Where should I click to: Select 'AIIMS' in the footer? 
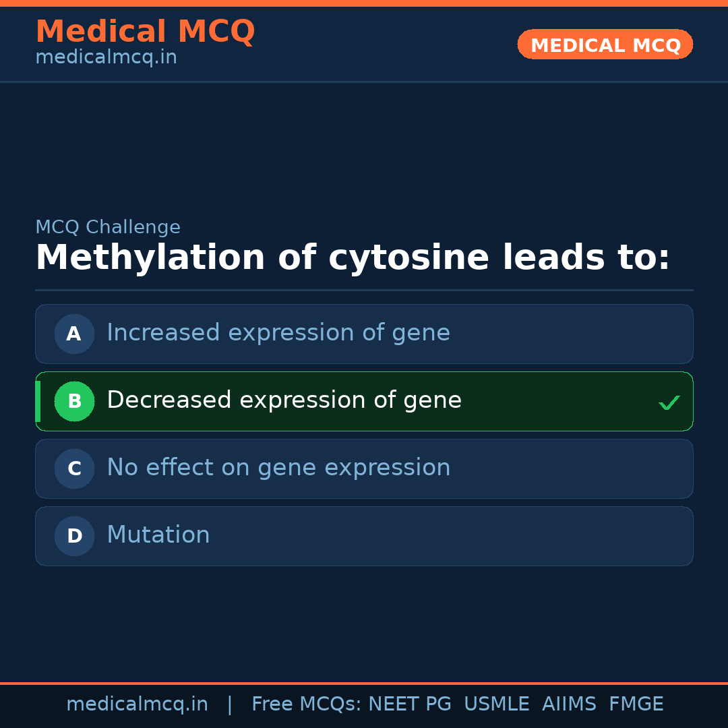(x=569, y=704)
